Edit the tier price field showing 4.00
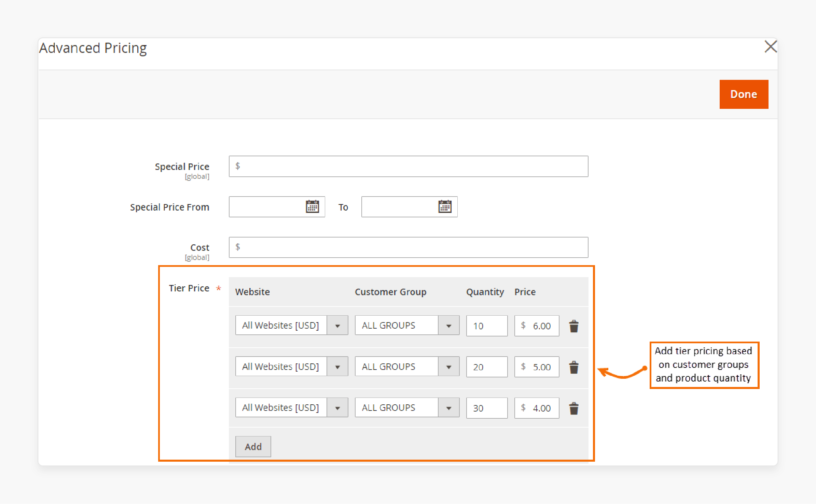 (x=537, y=408)
